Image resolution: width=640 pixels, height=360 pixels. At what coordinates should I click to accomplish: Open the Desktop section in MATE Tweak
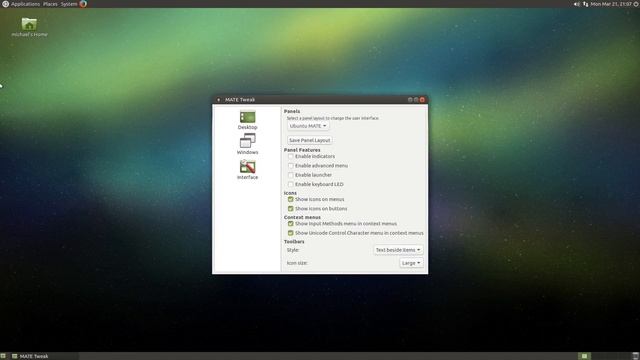(x=247, y=120)
